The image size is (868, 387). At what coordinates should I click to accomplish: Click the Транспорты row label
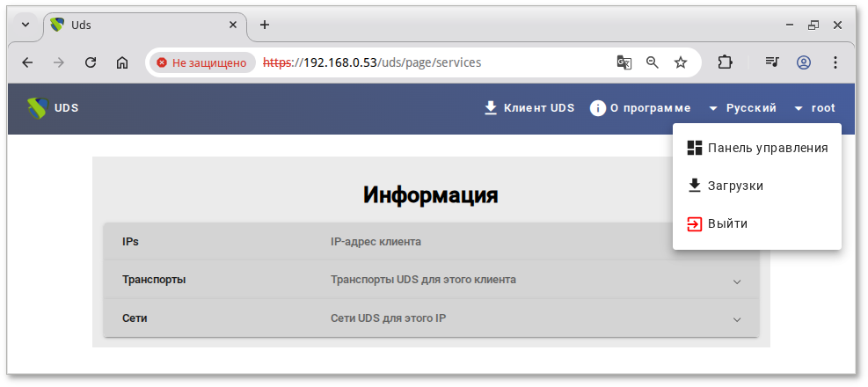[154, 281]
